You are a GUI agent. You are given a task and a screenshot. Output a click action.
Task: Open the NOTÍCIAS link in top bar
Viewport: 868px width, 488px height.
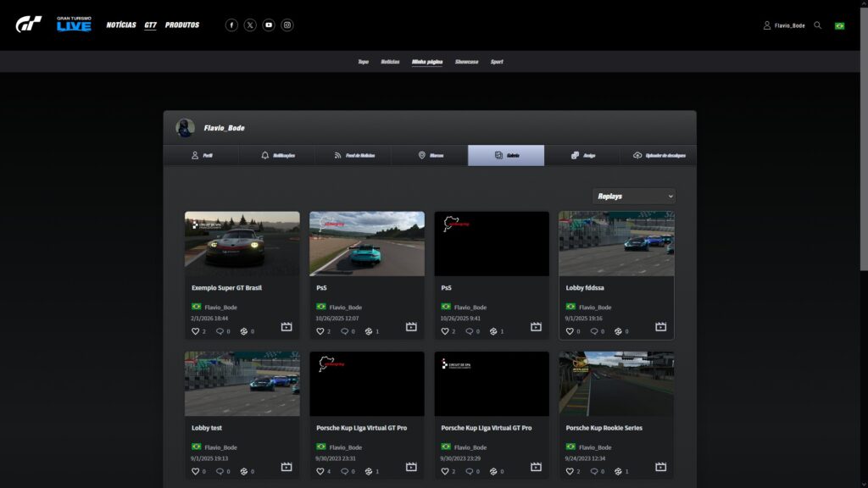(121, 25)
